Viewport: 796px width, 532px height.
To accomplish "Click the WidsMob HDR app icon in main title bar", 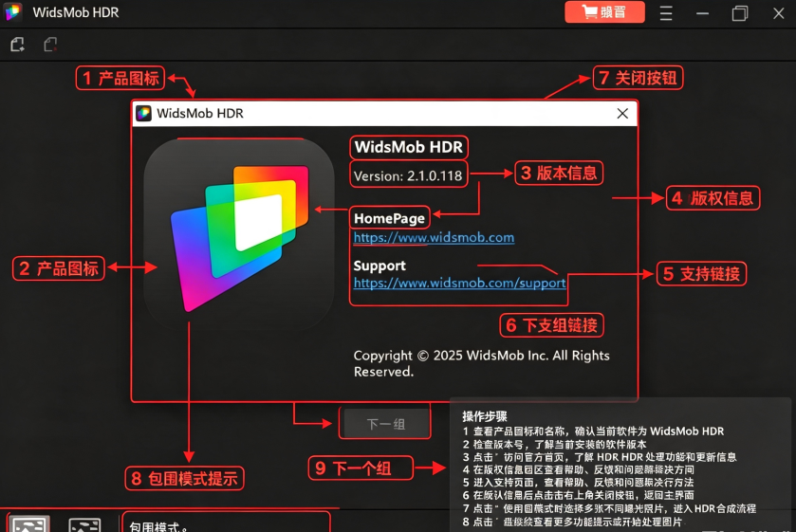I will pos(13,11).
